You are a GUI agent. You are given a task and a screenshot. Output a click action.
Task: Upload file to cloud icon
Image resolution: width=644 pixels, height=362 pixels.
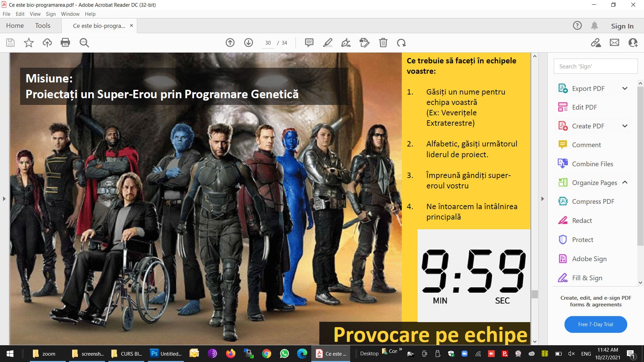click(x=47, y=43)
